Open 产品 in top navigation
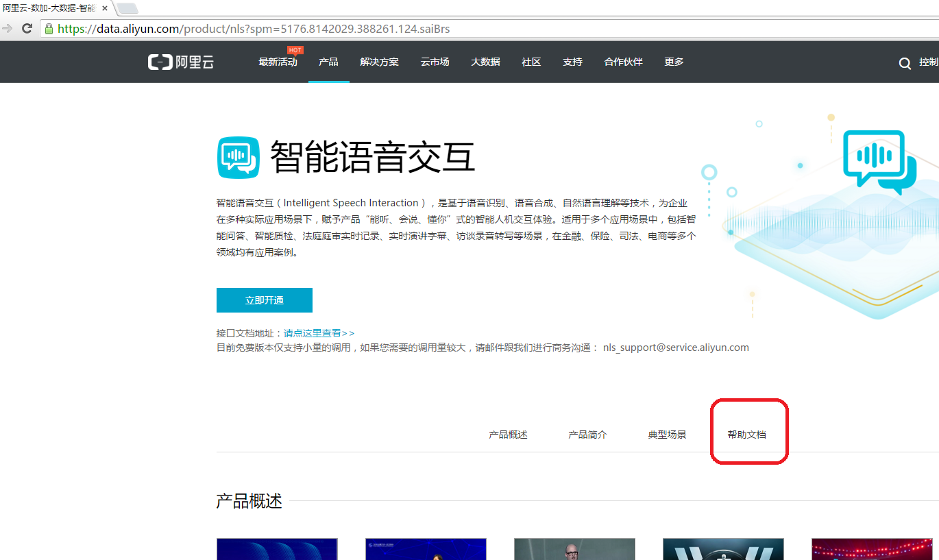This screenshot has height=560, width=939. pos(328,62)
